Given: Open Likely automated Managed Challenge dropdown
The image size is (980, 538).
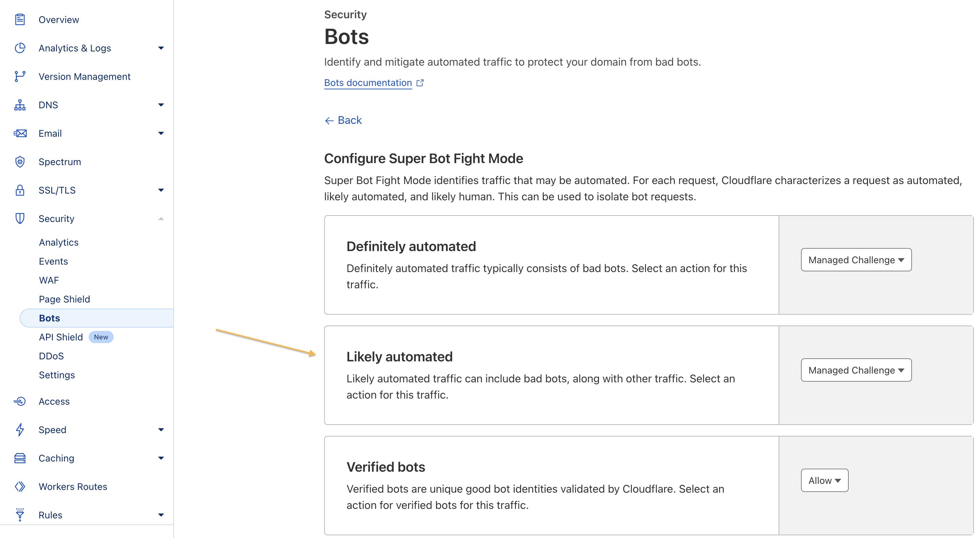Looking at the screenshot, I should [856, 370].
